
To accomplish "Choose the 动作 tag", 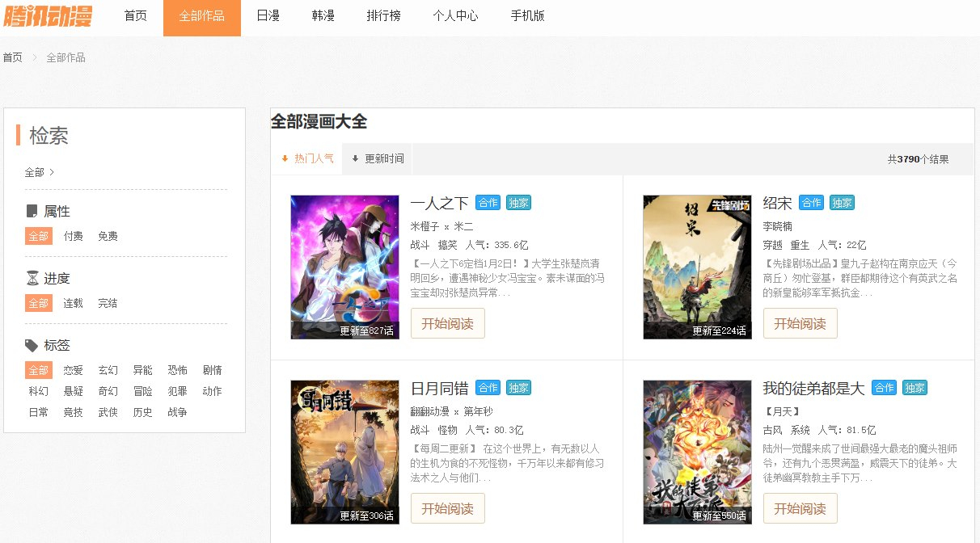I will [x=213, y=391].
